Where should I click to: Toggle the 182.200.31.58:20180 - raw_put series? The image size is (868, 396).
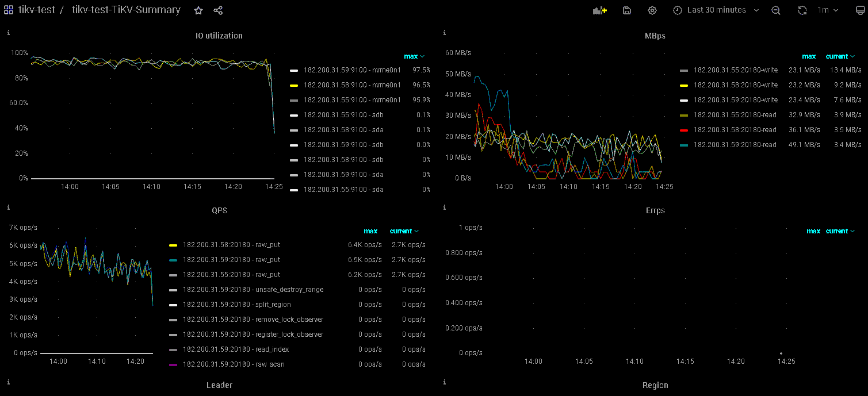pos(231,245)
